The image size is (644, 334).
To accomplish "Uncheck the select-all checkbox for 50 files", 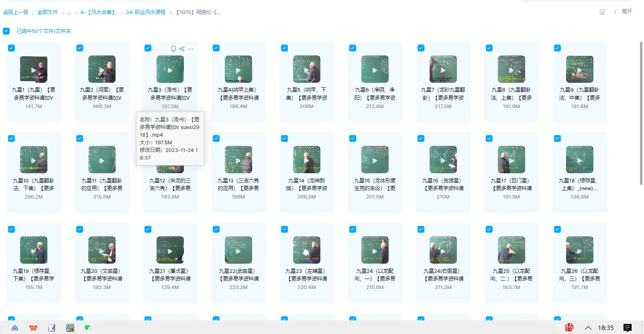I will (6, 31).
